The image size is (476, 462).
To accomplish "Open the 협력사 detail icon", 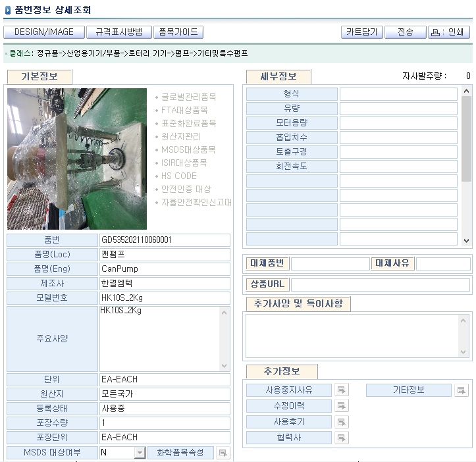I will (x=341, y=438).
